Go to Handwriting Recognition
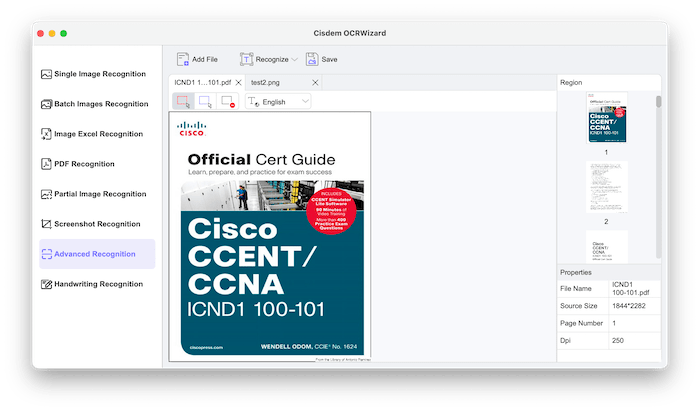The height and width of the screenshot is (411, 700). coord(97,284)
